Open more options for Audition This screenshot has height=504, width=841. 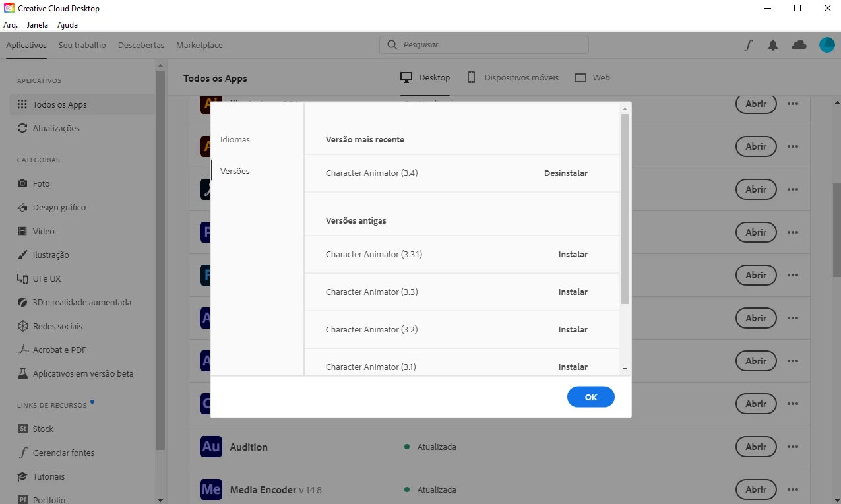coord(793,447)
